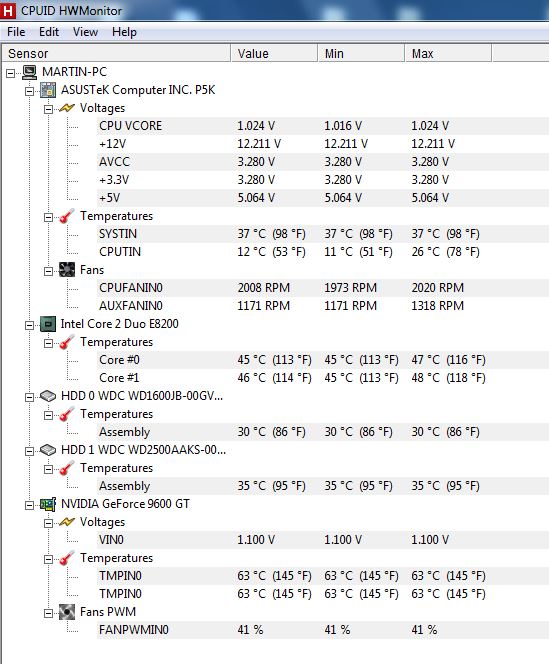Click the Fans PWM fan icon
The width and height of the screenshot is (549, 664).
click(67, 612)
